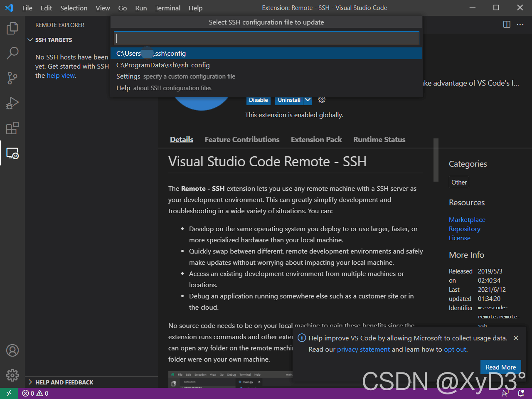Open the Marketplace resource link

point(467,219)
